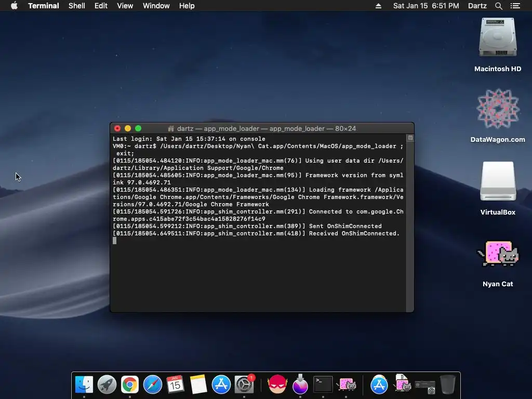Launch Launchpad rocket icon in Dock
Viewport: 532px width, 399px height.
pyautogui.click(x=107, y=384)
